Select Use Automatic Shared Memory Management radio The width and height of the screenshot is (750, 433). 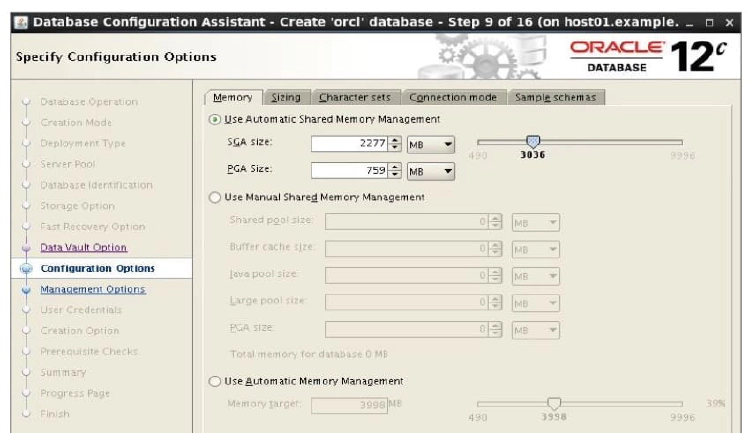215,119
